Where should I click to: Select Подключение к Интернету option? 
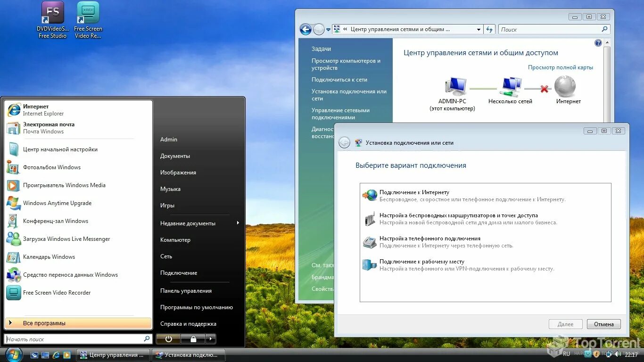tap(485, 196)
